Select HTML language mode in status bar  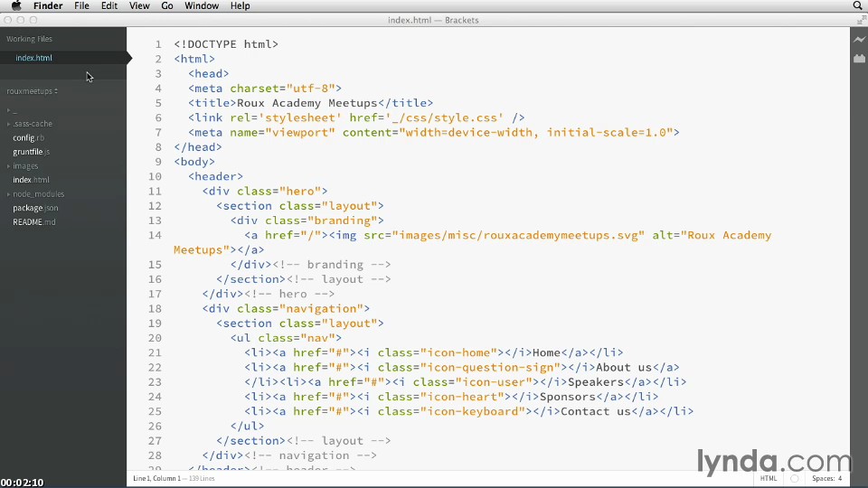(768, 479)
